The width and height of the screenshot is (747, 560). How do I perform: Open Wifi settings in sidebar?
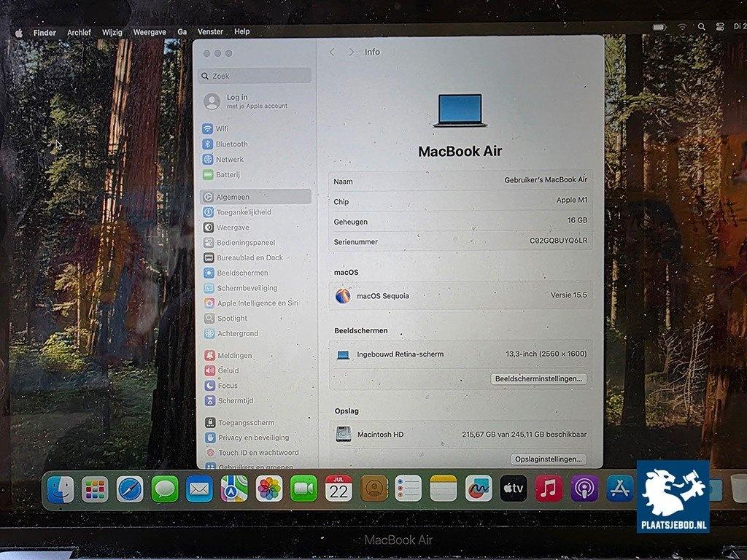[x=216, y=128]
